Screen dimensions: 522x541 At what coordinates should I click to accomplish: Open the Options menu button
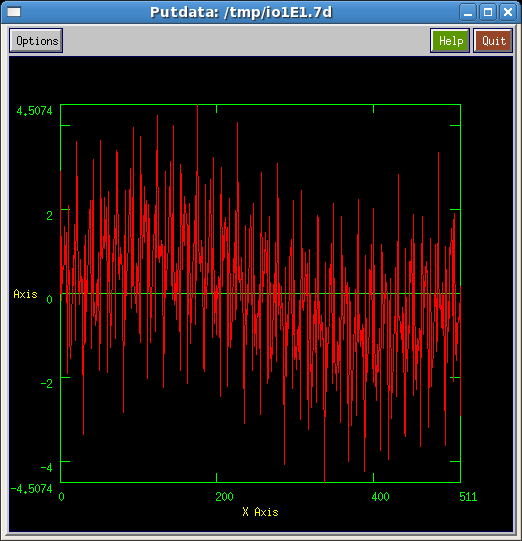[x=36, y=41]
